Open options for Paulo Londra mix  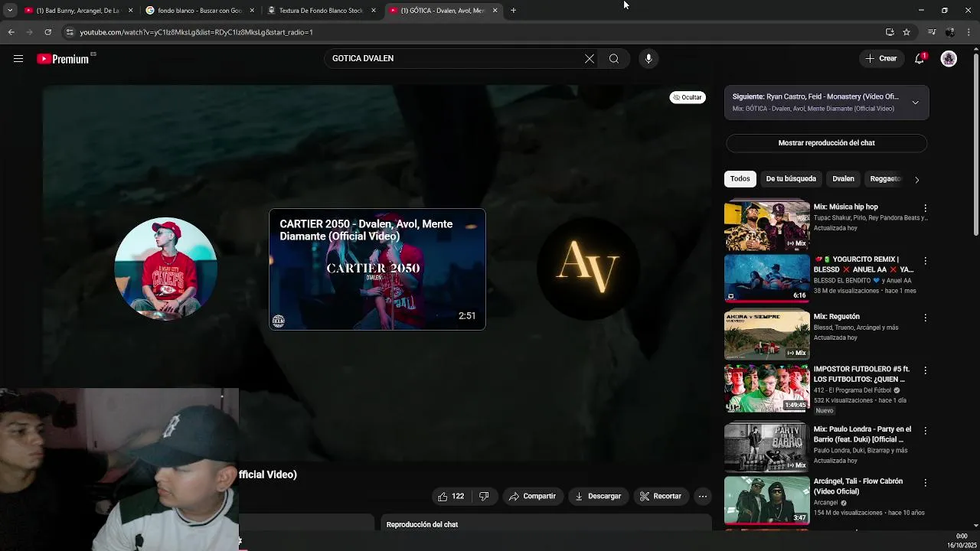pyautogui.click(x=925, y=431)
